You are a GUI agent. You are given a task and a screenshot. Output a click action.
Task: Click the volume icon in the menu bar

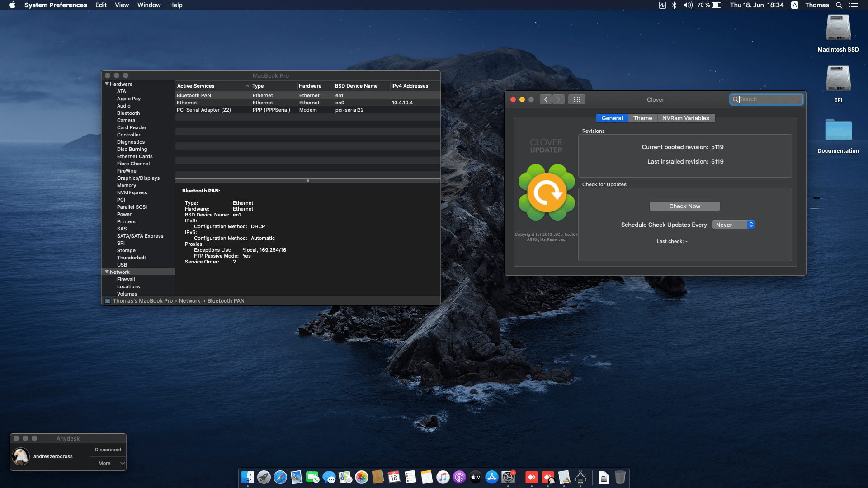pos(688,5)
